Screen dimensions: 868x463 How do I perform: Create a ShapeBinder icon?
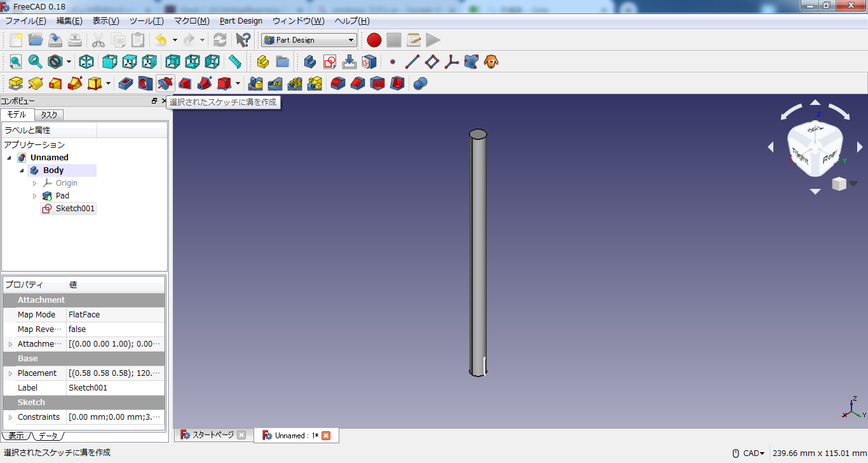point(471,62)
